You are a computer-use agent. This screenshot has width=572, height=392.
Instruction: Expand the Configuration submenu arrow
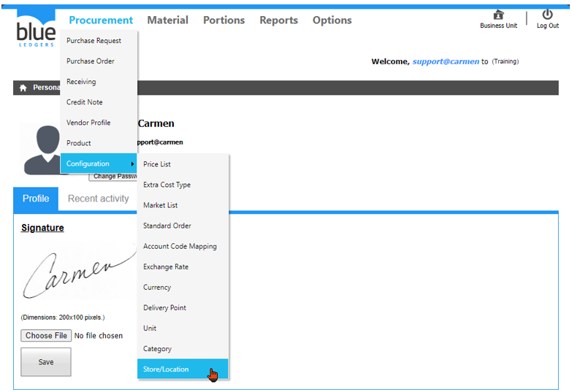pos(132,164)
